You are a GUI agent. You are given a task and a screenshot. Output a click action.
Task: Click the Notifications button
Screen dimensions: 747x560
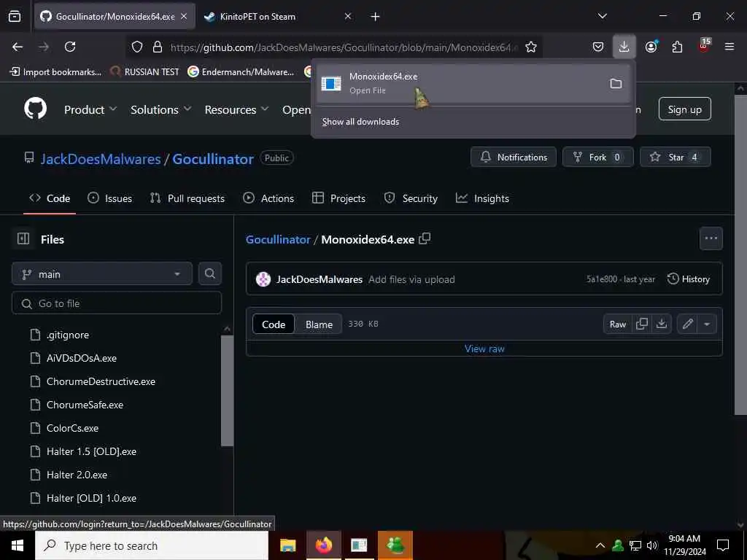pyautogui.click(x=514, y=157)
